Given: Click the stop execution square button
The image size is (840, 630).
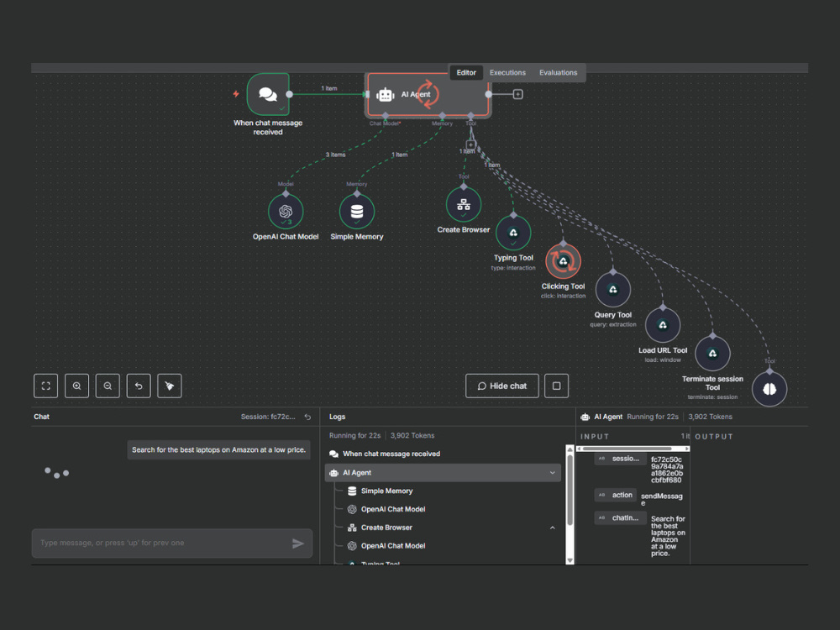Looking at the screenshot, I should [x=556, y=386].
